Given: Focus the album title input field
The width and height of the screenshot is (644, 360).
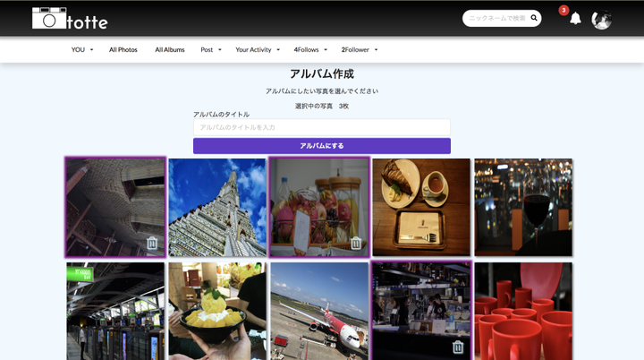Looking at the screenshot, I should 322,127.
